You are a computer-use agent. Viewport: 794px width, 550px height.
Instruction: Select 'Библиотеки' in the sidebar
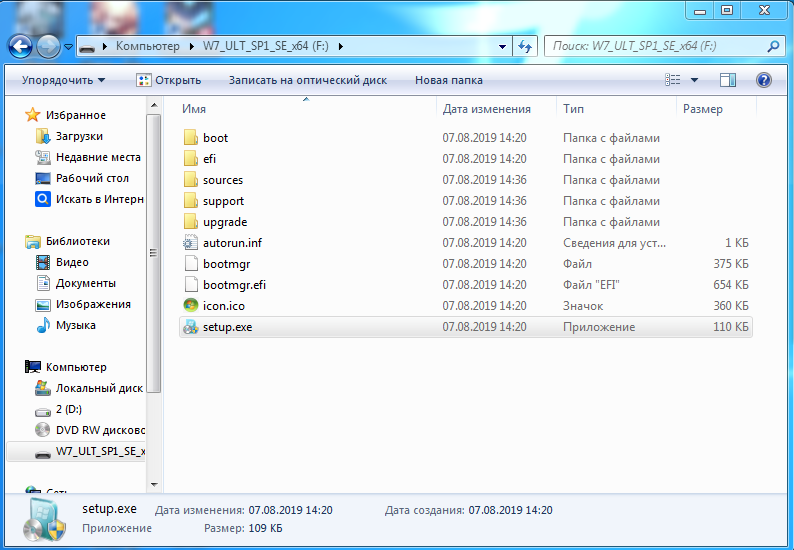[77, 241]
